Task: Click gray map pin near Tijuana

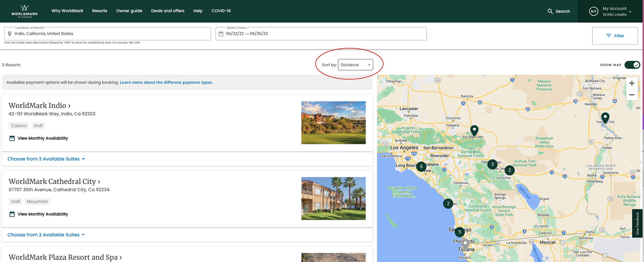Action: [465, 244]
